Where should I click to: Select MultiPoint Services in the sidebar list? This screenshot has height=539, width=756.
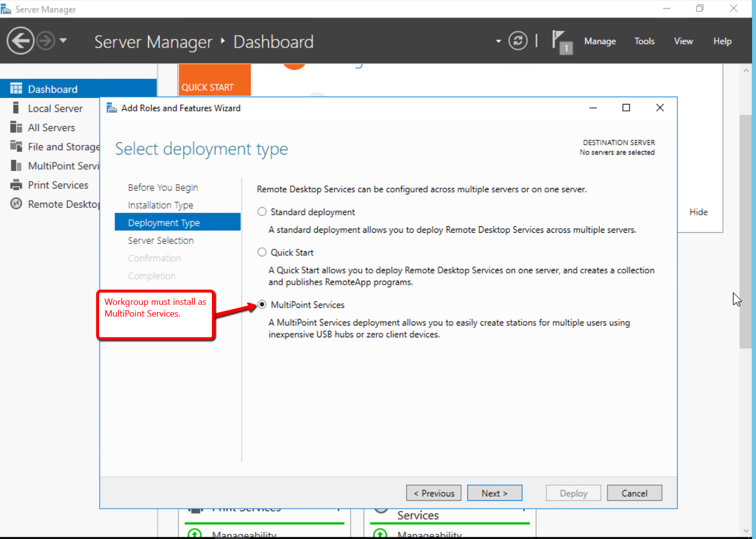coord(63,166)
